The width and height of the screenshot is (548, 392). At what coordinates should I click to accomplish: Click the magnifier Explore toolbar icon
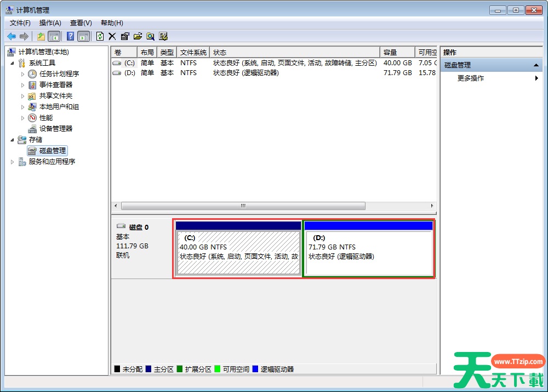pyautogui.click(x=150, y=36)
